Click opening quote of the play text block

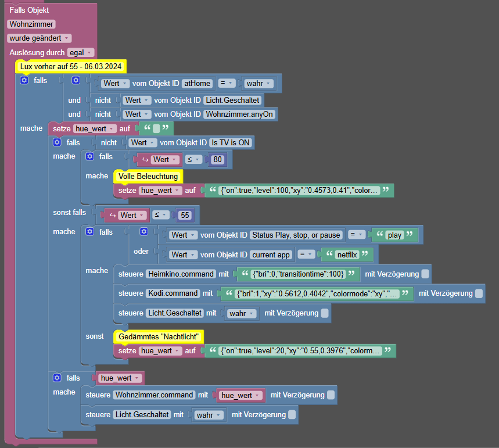coord(380,235)
